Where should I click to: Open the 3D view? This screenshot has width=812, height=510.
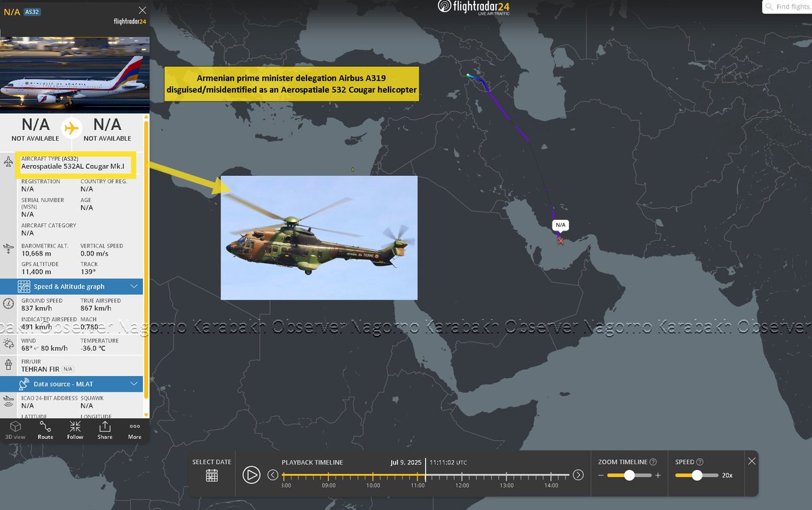pyautogui.click(x=15, y=430)
